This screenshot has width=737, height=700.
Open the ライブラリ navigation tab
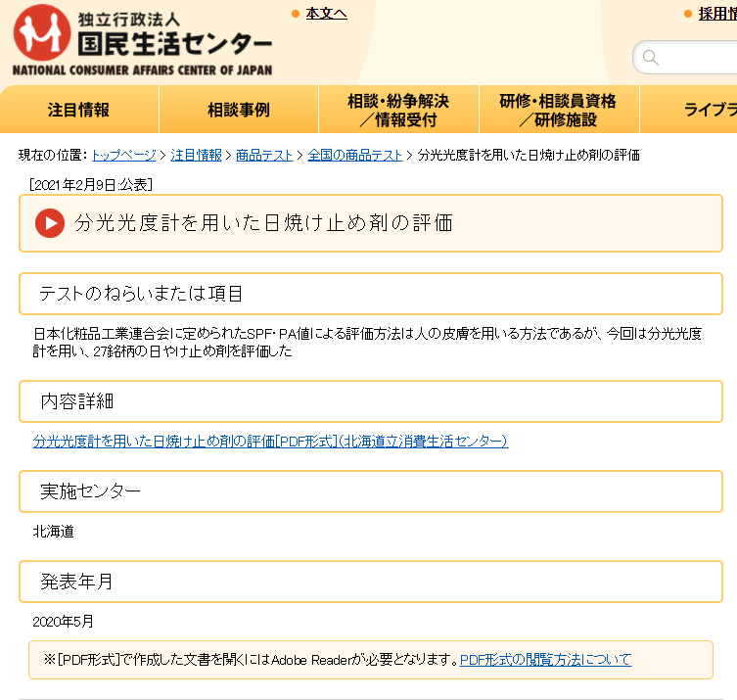[x=689, y=110]
